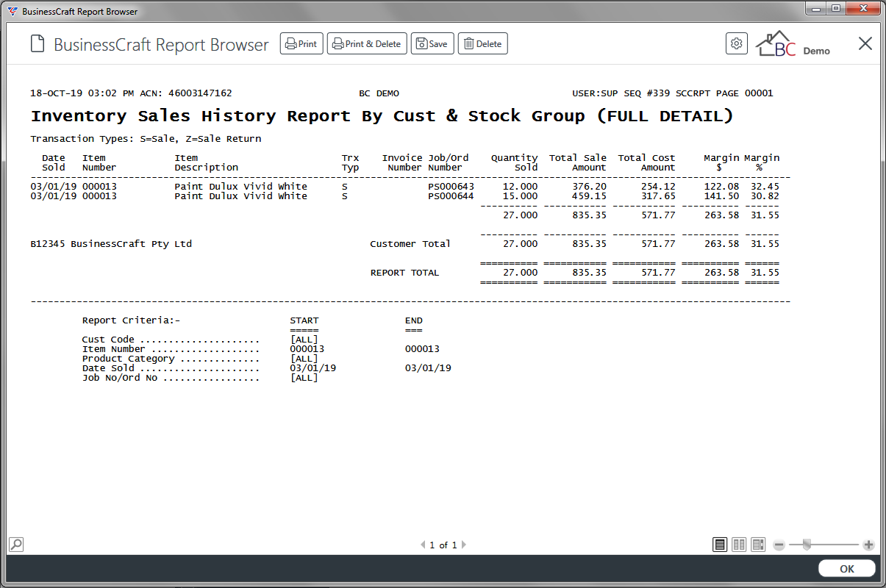
Task: Click the START column header
Action: coord(304,320)
